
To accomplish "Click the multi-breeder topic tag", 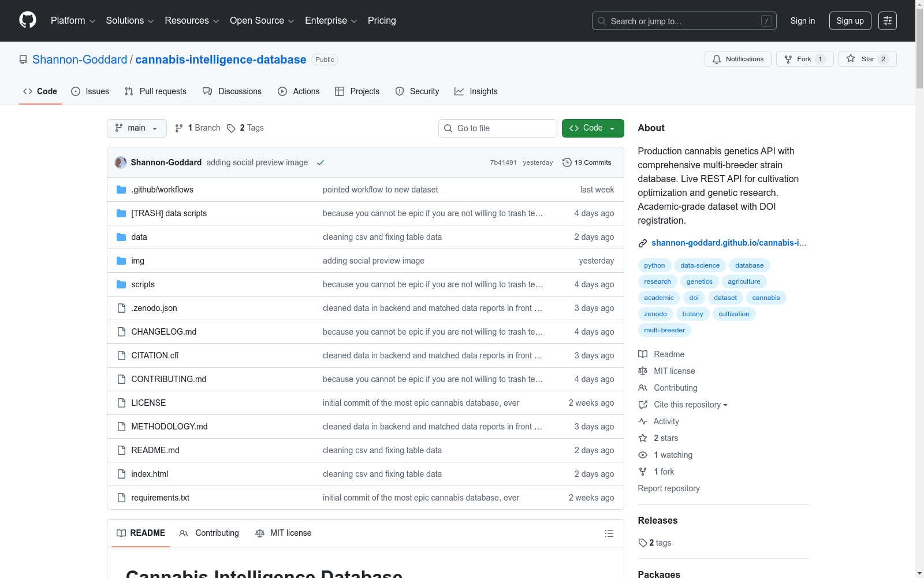I will point(665,330).
